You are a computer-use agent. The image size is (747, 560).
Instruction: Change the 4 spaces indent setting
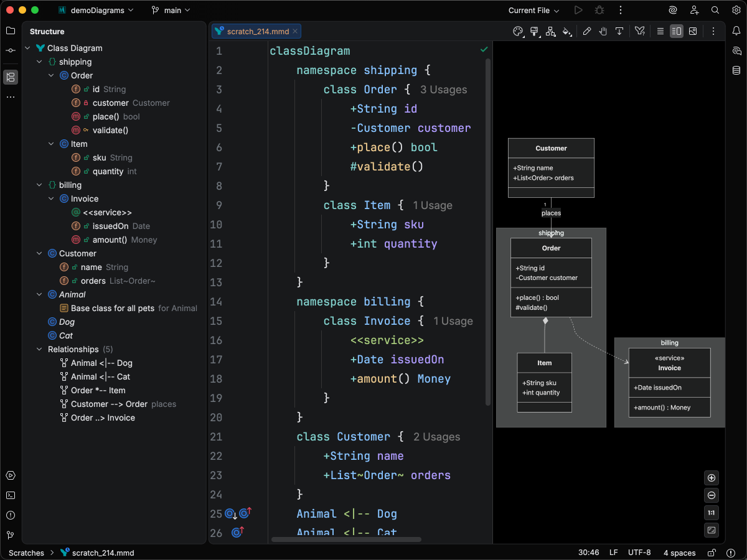point(679,553)
